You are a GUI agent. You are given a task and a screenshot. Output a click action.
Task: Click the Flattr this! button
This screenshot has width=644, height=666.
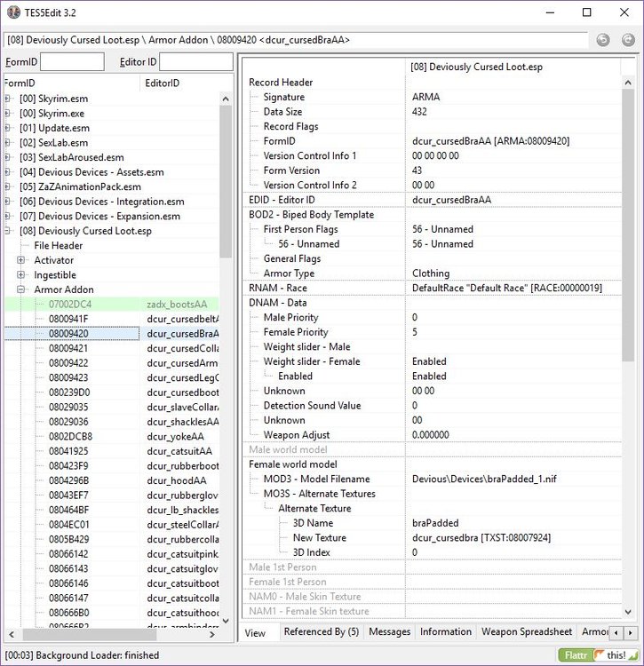coord(598,655)
